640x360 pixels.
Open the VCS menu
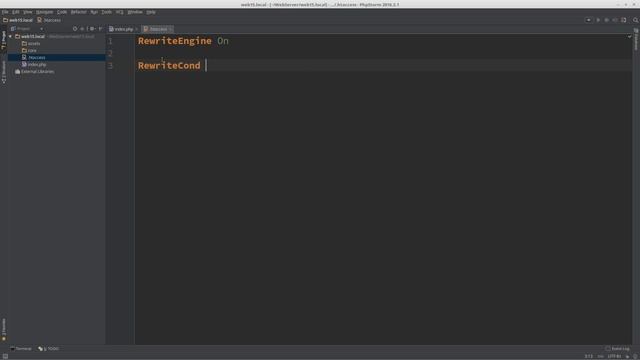pos(120,12)
